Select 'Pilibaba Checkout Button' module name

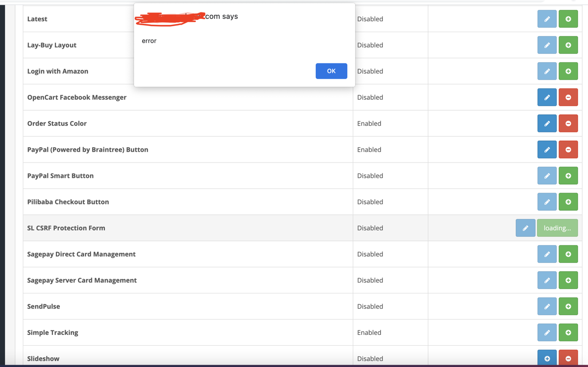click(x=68, y=202)
